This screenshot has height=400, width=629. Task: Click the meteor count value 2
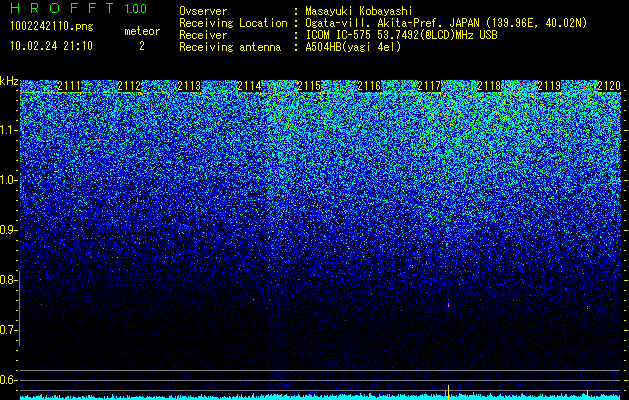coord(142,46)
